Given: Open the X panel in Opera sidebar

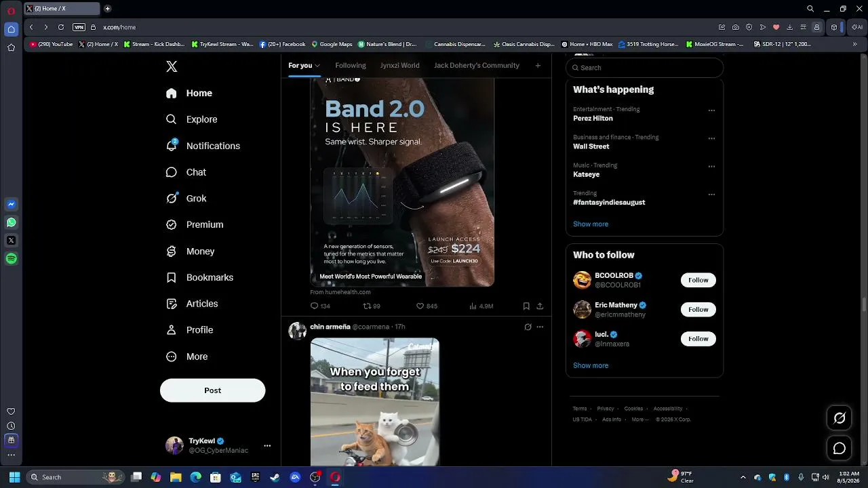Looking at the screenshot, I should pyautogui.click(x=11, y=240).
